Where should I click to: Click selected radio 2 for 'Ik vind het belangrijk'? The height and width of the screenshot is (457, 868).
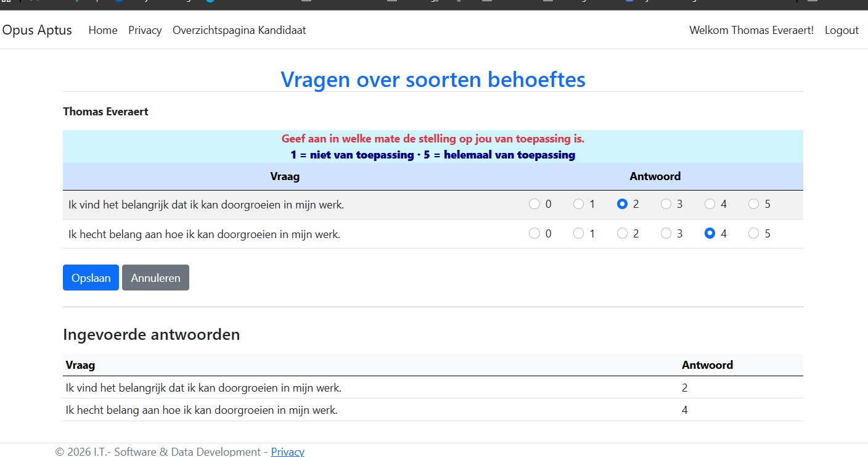[622, 204]
